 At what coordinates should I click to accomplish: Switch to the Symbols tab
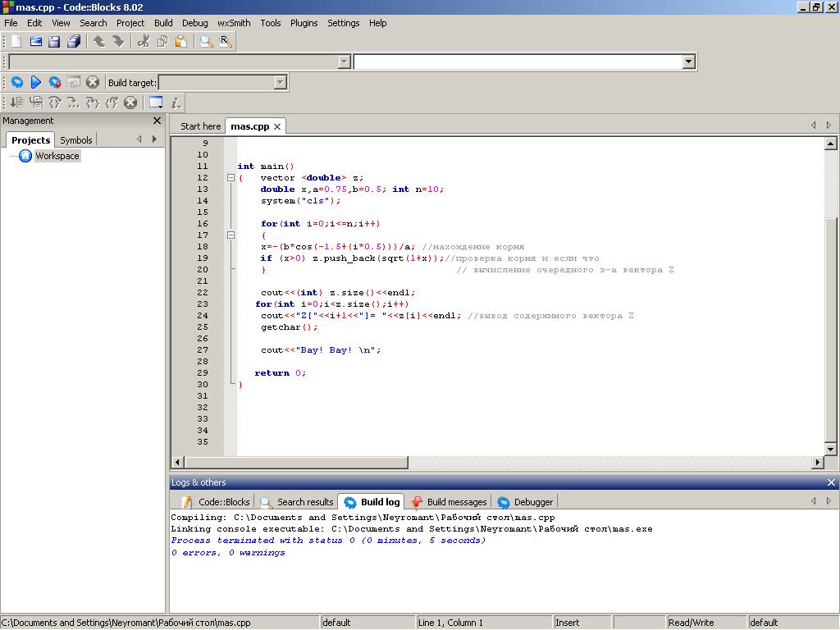[x=76, y=140]
